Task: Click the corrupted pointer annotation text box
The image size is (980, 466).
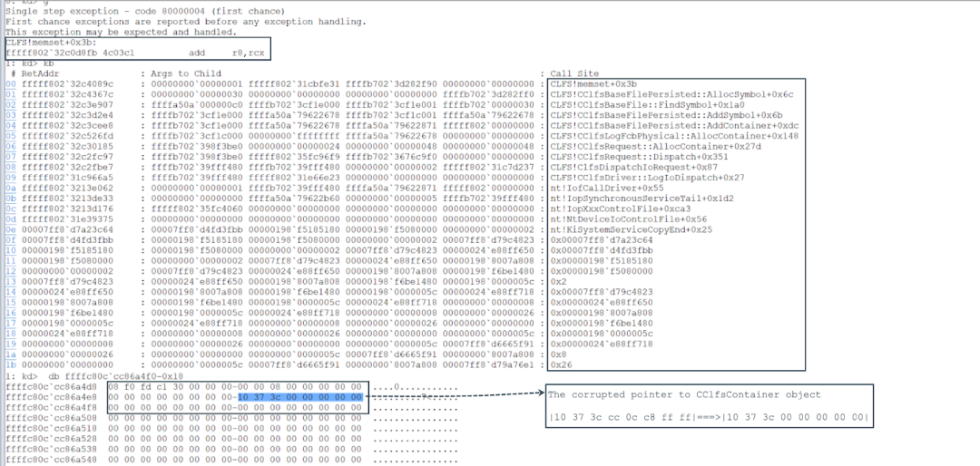Action: [x=709, y=405]
